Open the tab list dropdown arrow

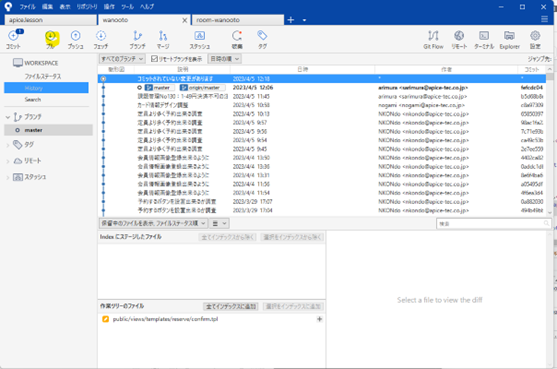click(304, 20)
